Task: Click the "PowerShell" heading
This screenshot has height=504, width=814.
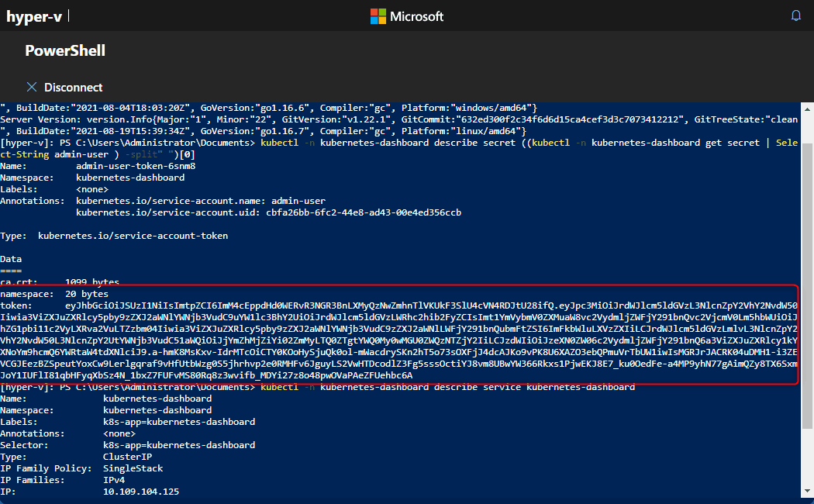Action: pos(65,50)
